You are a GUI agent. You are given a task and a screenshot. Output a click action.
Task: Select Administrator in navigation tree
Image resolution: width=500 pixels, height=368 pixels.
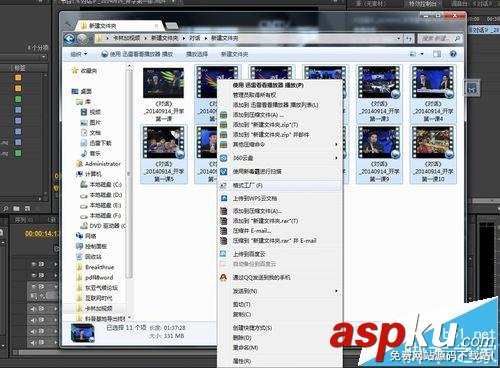[x=98, y=164]
